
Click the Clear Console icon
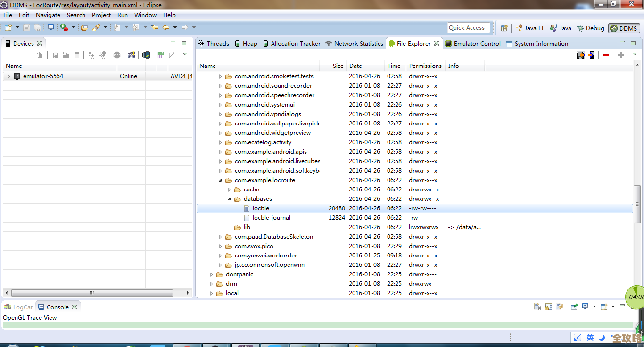point(537,306)
